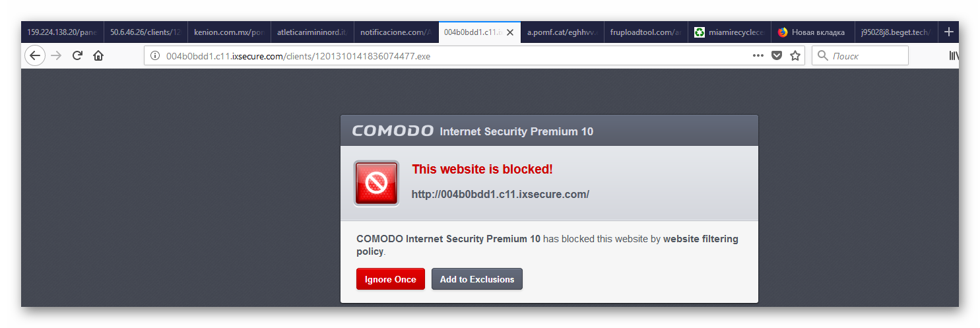This screenshot has width=980, height=328.
Task: Open a new tab with plus button
Action: tap(948, 32)
